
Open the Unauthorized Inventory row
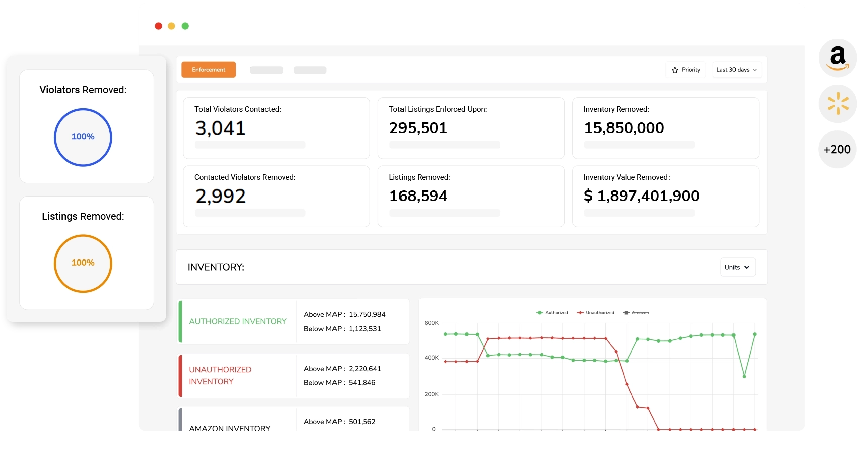[220, 376]
